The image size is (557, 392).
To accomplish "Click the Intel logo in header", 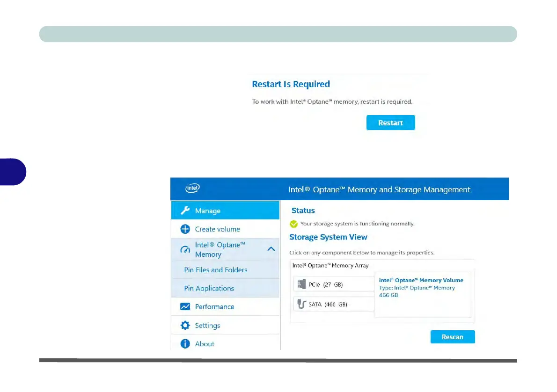I will [192, 188].
